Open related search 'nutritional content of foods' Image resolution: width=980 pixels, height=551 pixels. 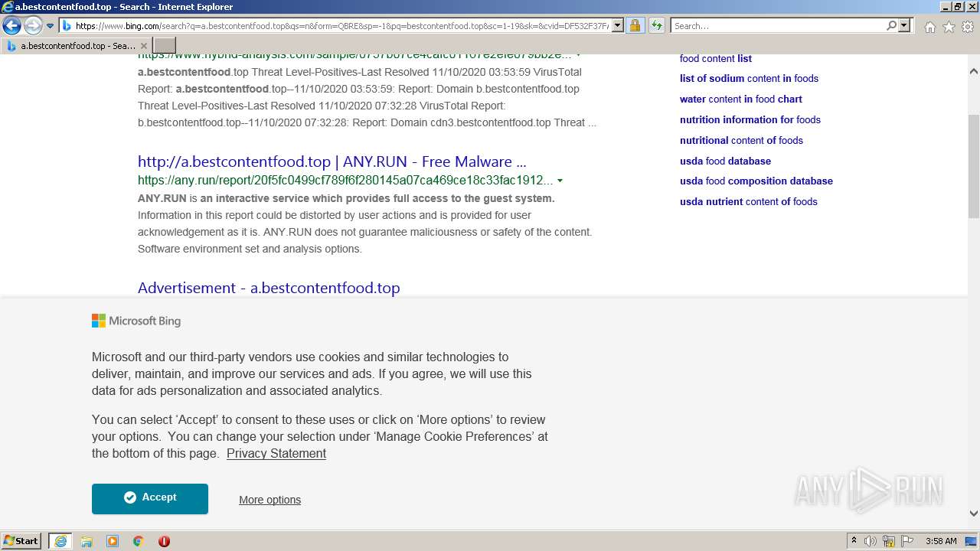tap(741, 140)
